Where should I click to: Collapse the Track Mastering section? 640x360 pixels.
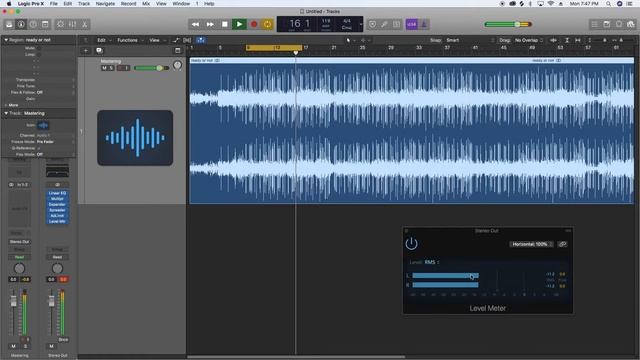[6, 113]
